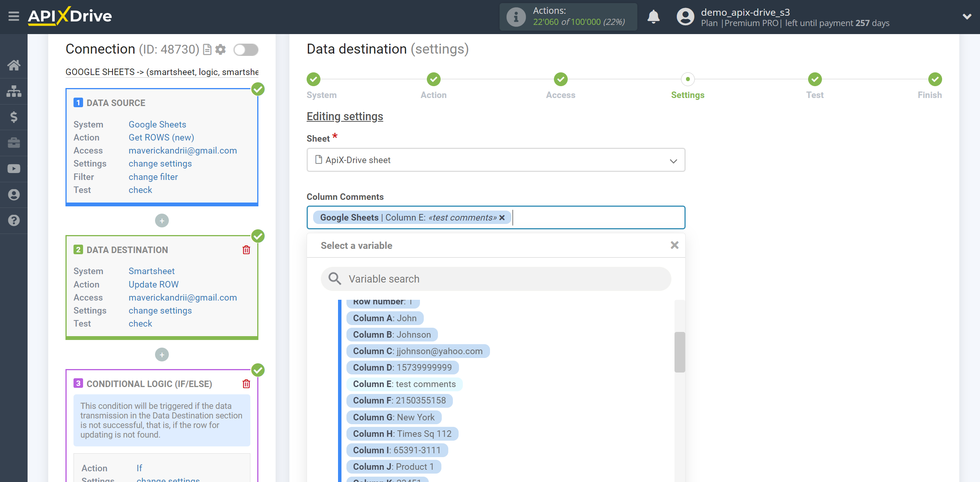Close the Select a variable panel
Image resolution: width=980 pixels, height=482 pixels.
tap(675, 245)
